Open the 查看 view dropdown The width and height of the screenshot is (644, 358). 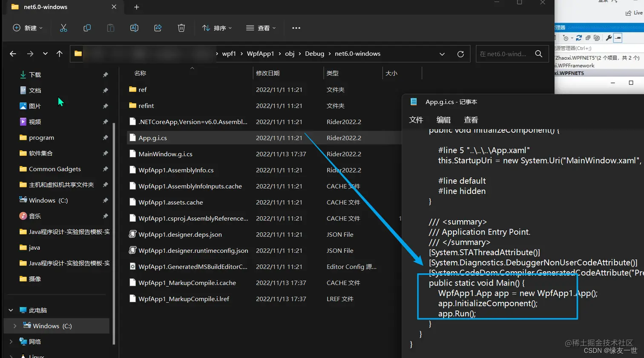coord(261,28)
